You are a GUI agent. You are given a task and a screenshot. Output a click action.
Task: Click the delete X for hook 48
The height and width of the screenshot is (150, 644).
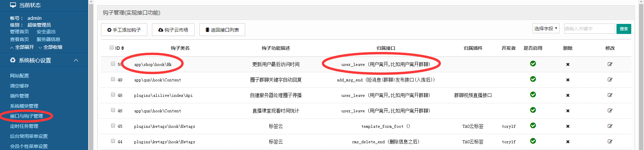coord(568,95)
